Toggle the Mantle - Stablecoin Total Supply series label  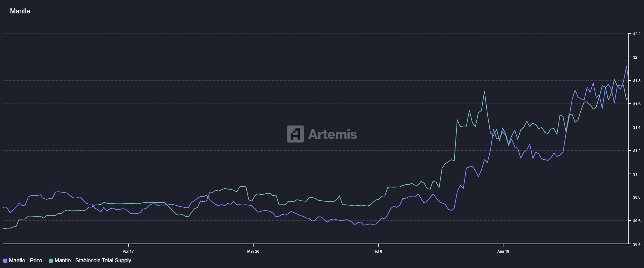93,261
